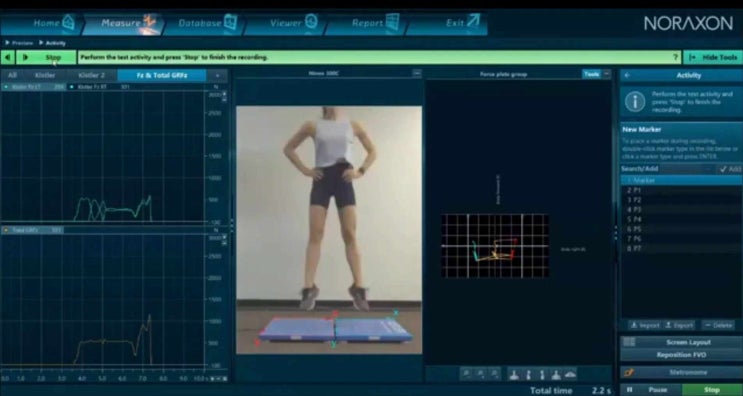Select the All signal tab
743x396 pixels.
[x=12, y=75]
